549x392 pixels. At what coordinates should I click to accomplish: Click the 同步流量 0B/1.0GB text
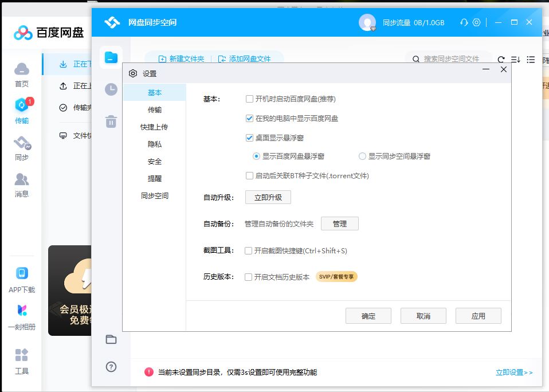pyautogui.click(x=414, y=23)
